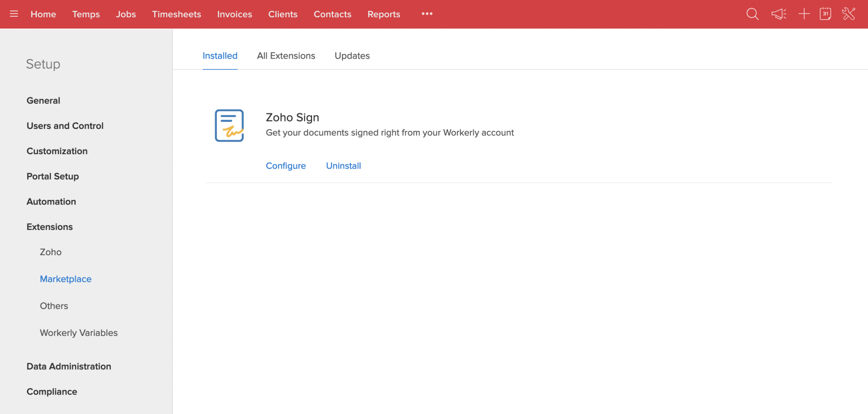Collapse the Extensions section
Viewport: 868px width, 414px height.
point(50,227)
